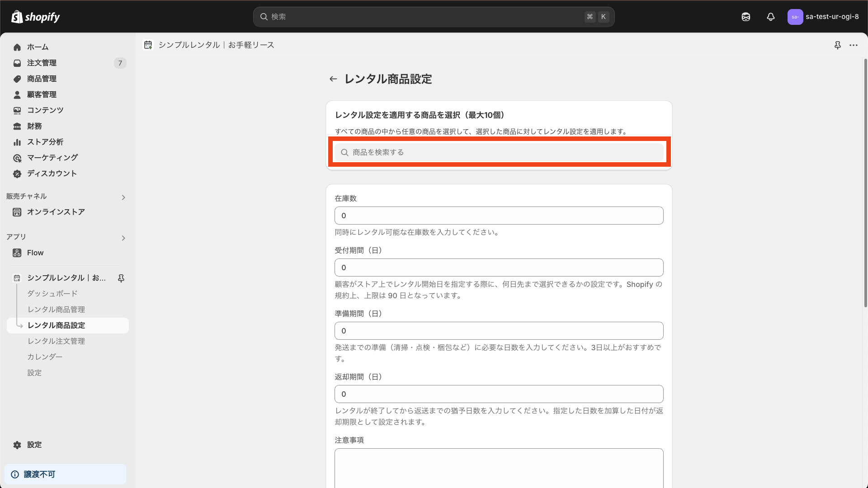This screenshot has height=488, width=868.
Task: Select レンタル注文管理 in the app submenu
Action: [x=55, y=341]
